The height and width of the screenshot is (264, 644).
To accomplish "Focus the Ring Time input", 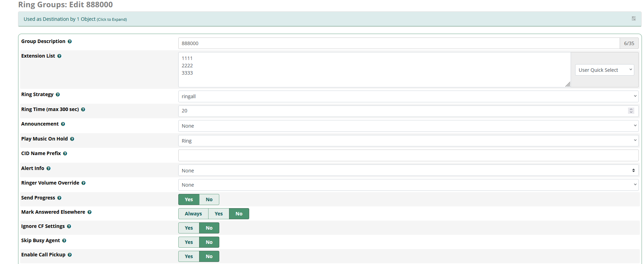I will (x=408, y=111).
